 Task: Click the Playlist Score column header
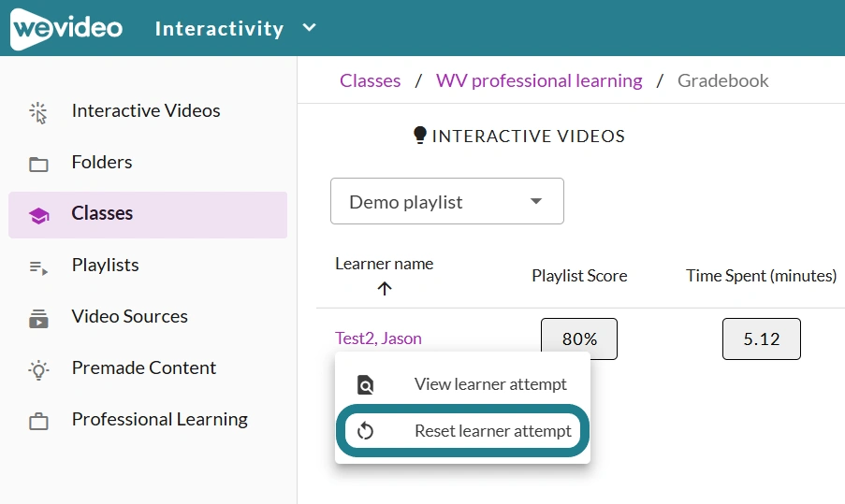click(579, 276)
